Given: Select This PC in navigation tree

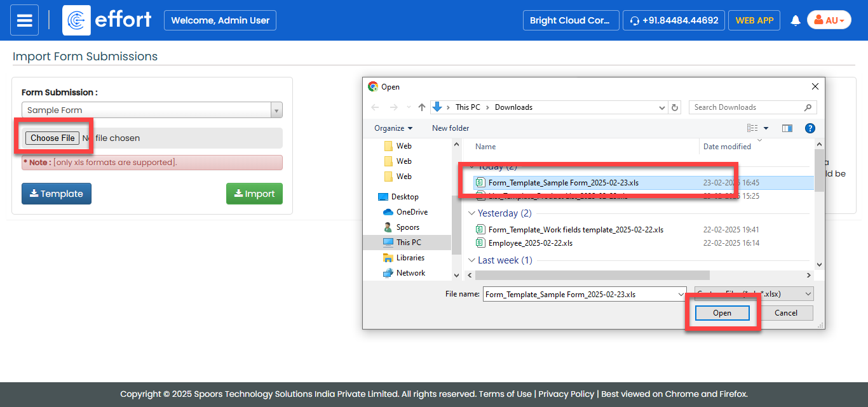Looking at the screenshot, I should click(x=408, y=243).
